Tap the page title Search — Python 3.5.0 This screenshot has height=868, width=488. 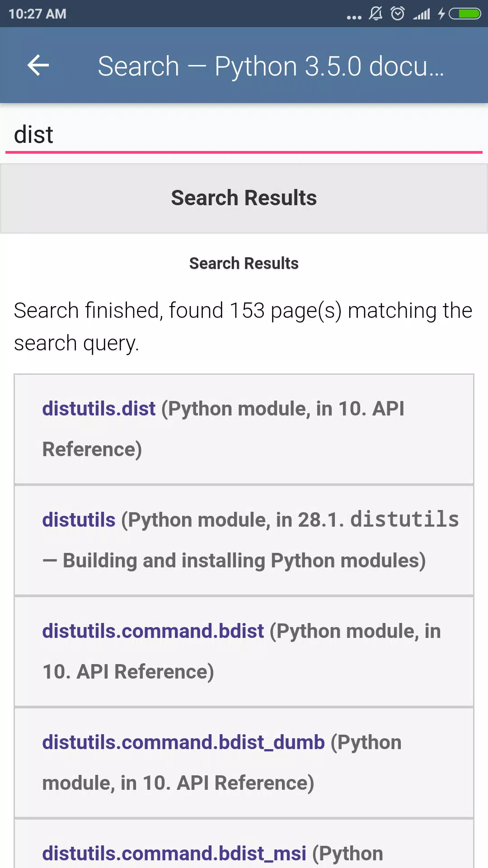[271, 66]
